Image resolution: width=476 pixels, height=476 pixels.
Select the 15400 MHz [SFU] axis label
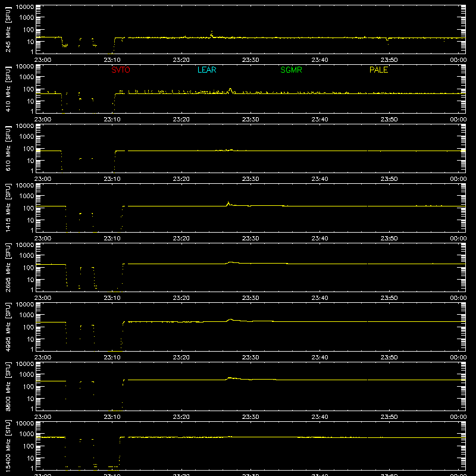pos(8,446)
